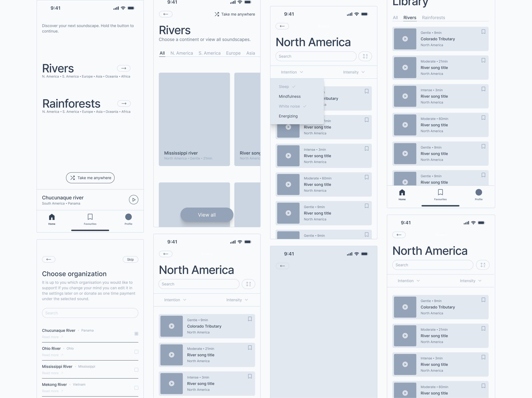Select the Rainforests tab in Library
Viewport: 532px width, 398px height.
(x=433, y=17)
